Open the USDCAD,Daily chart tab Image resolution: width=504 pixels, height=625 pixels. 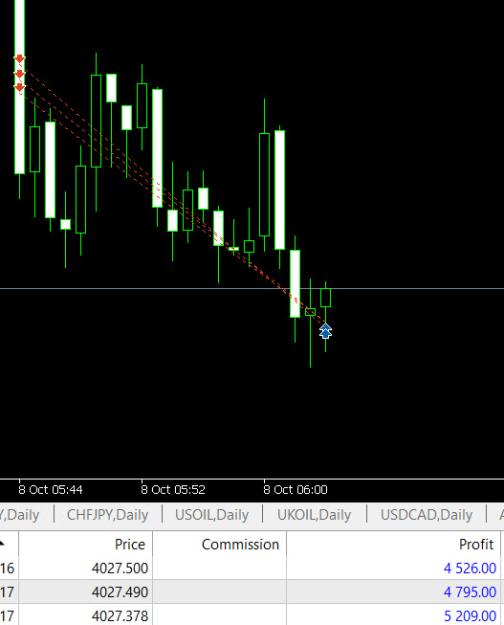pyautogui.click(x=426, y=515)
